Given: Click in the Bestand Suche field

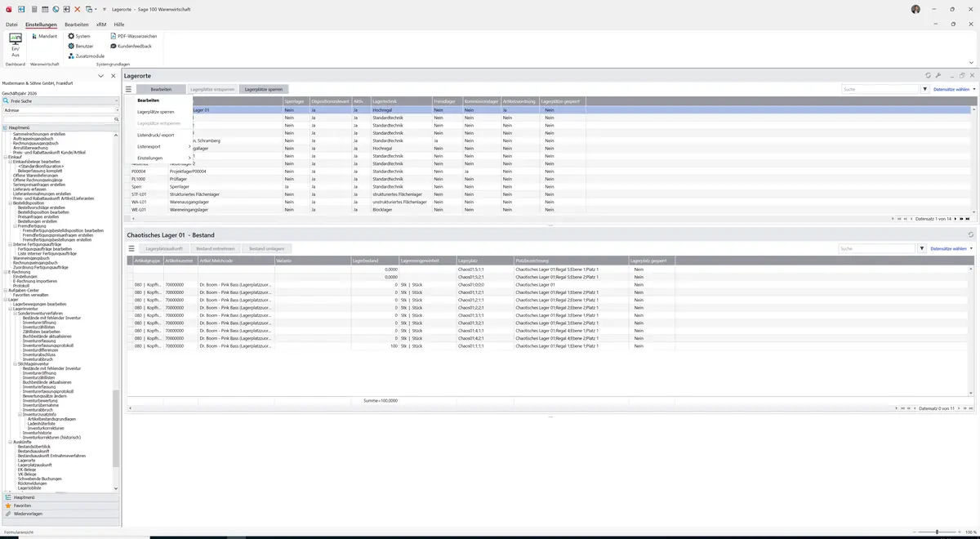Looking at the screenshot, I should (877, 248).
